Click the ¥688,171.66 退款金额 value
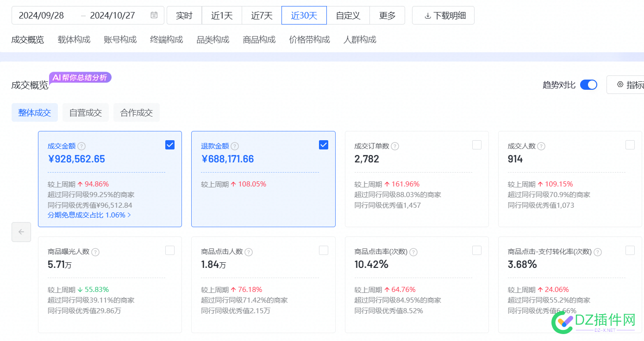Screen dimensions: 644x341 coord(227,159)
